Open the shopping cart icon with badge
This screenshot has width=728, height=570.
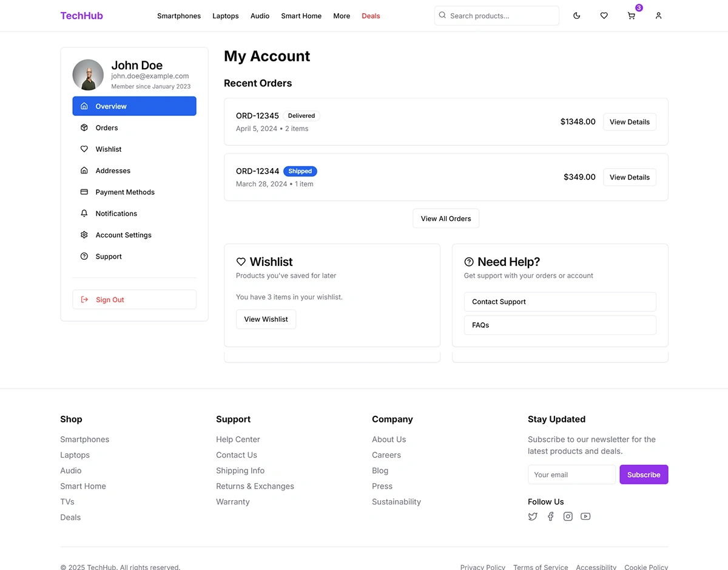click(x=632, y=16)
